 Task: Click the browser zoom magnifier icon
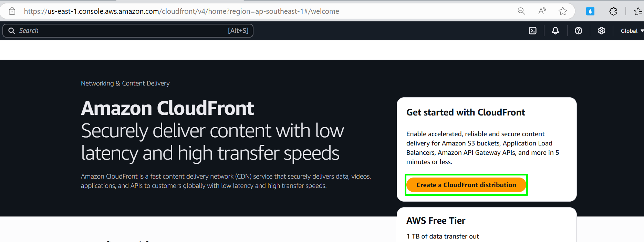coord(521,11)
